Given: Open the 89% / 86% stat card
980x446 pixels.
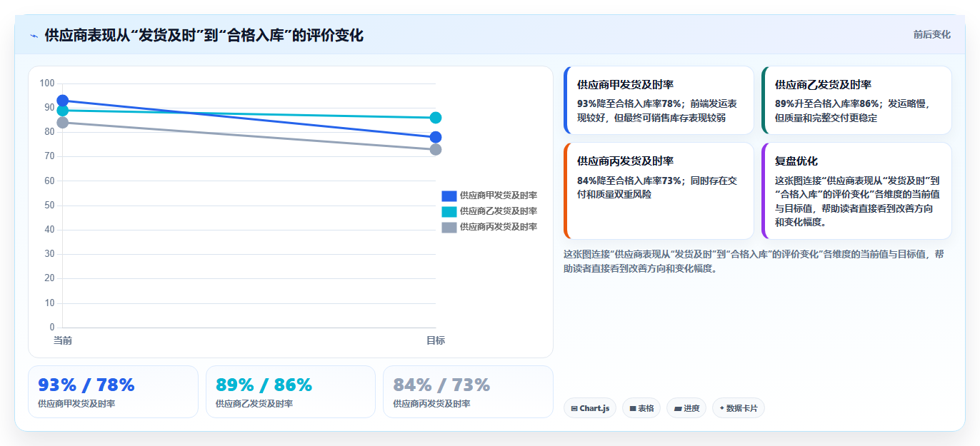Looking at the screenshot, I should 291,392.
